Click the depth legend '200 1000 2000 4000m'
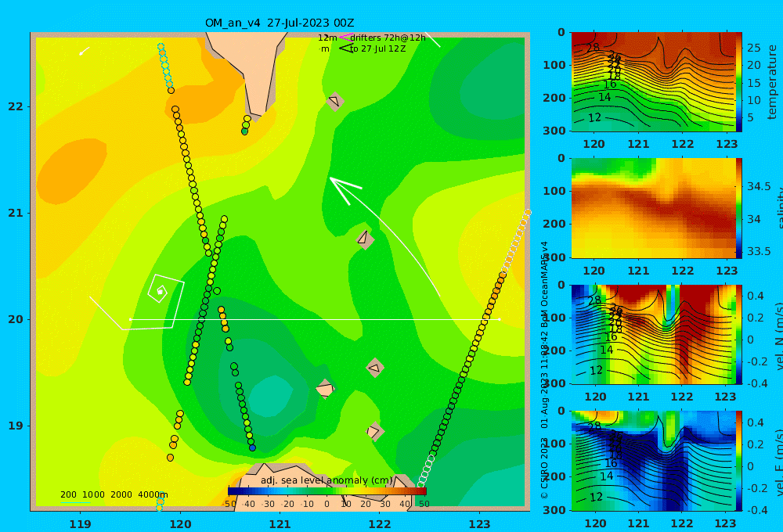 pos(114,494)
